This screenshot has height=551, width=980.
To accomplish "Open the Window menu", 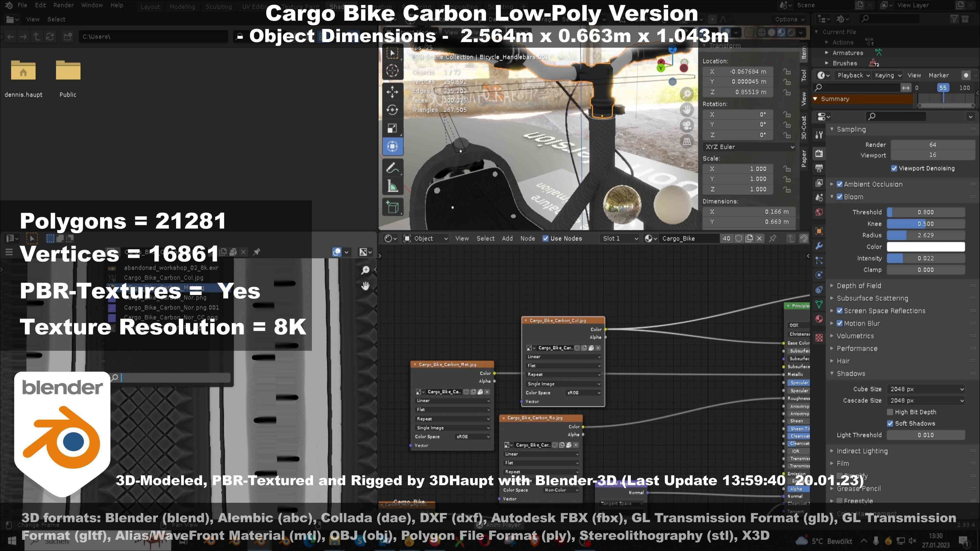I will tap(92, 5).
